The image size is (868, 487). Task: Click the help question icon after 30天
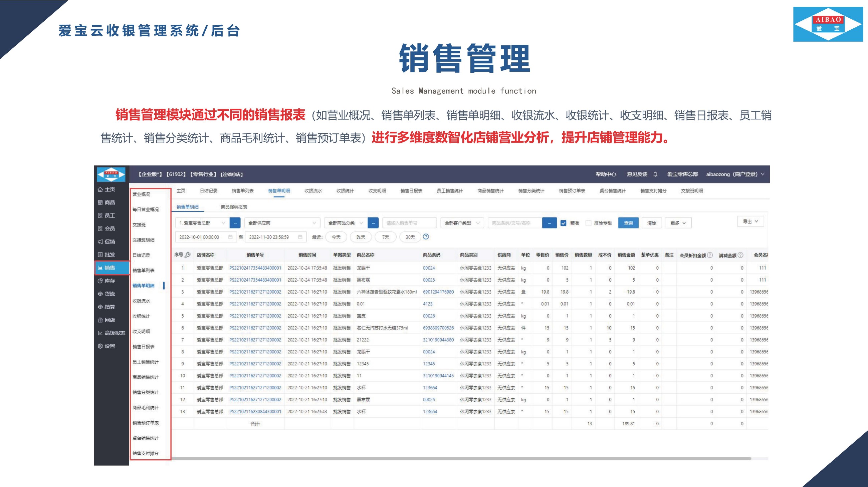point(426,237)
